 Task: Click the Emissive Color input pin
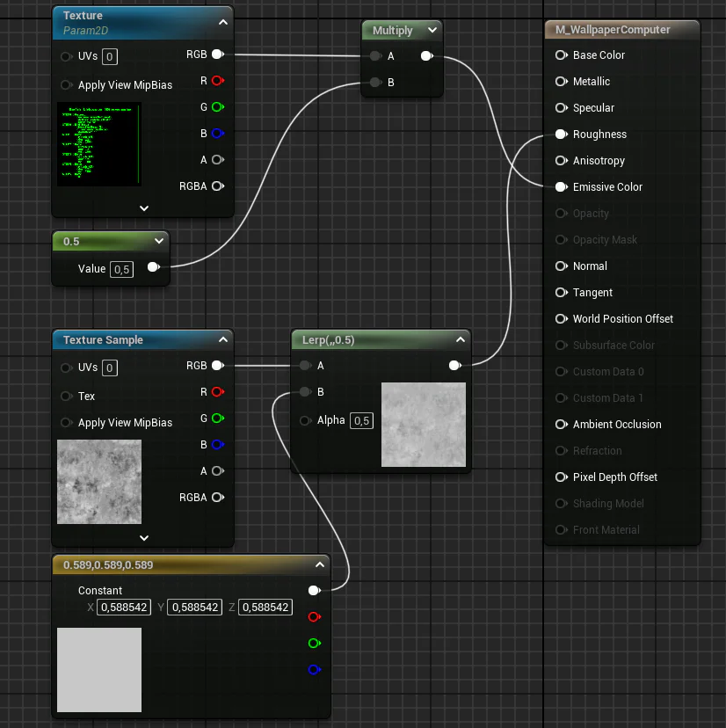point(560,187)
